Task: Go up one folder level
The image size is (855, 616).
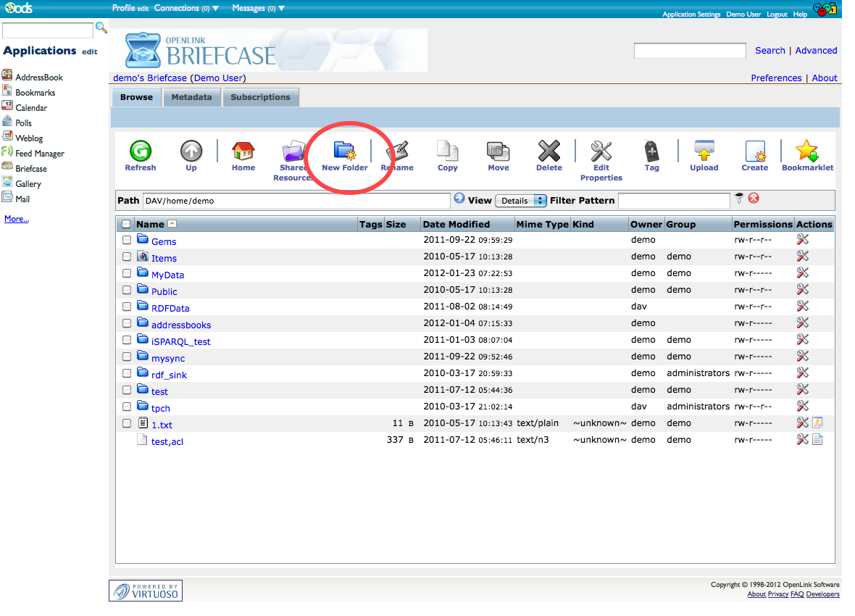Action: [191, 151]
